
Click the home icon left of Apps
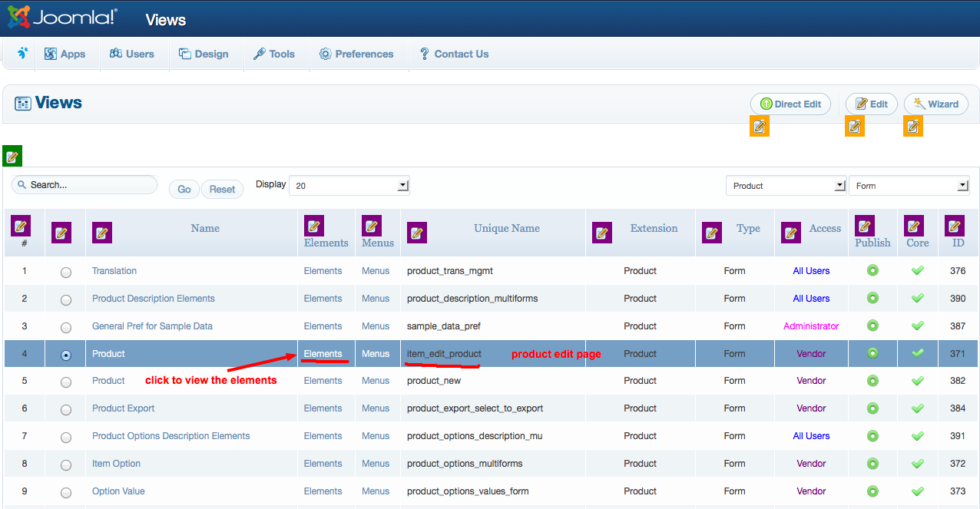(22, 53)
